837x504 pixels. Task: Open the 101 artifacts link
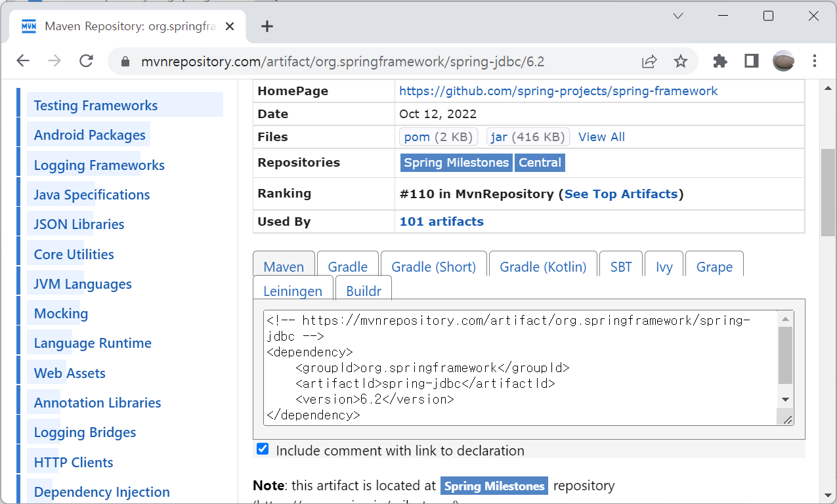(441, 222)
